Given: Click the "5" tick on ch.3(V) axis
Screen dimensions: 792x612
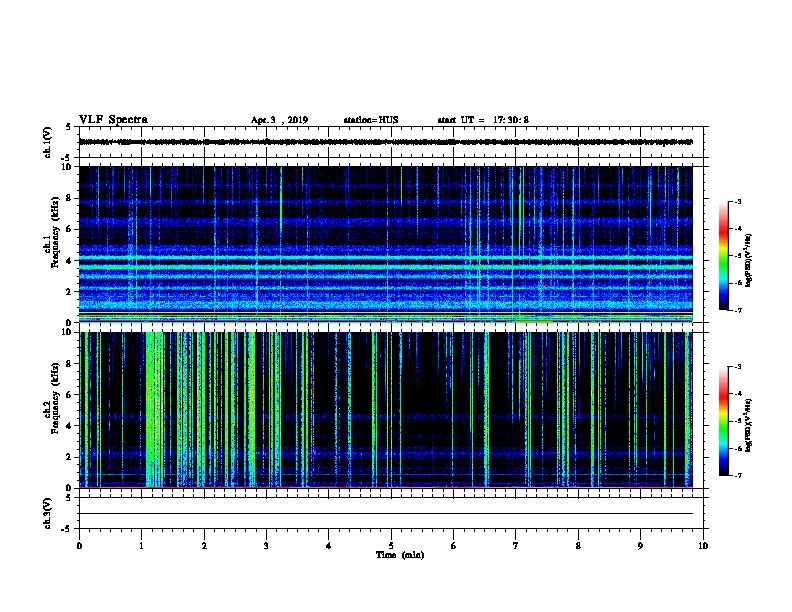Looking at the screenshot, I should point(69,498).
